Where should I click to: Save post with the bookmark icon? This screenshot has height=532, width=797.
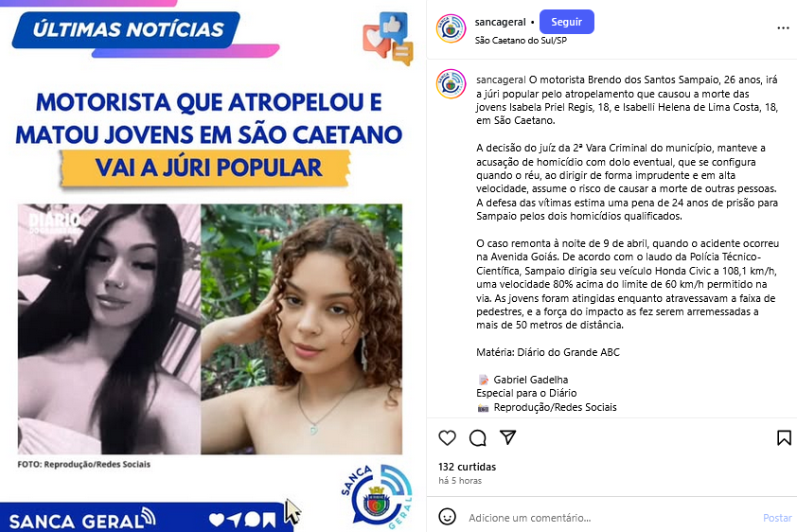tap(784, 437)
